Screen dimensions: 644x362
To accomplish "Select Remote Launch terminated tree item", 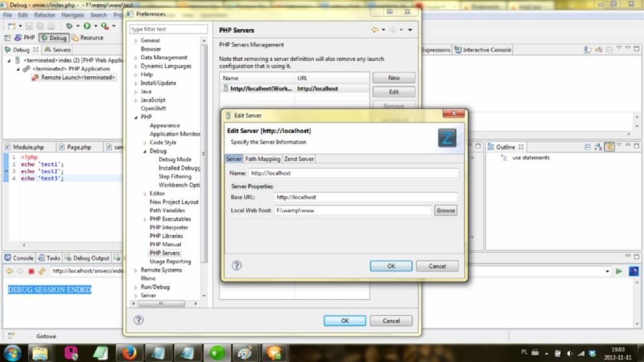I will [x=74, y=77].
